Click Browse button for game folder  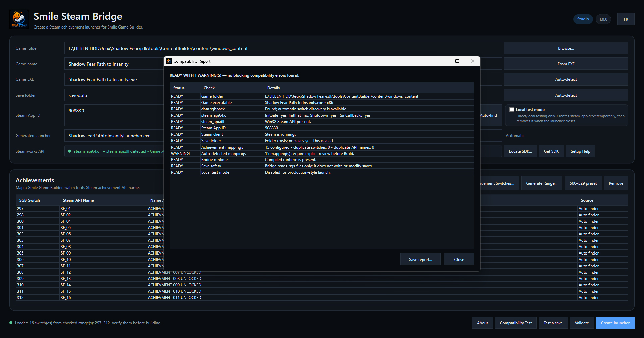click(x=566, y=48)
